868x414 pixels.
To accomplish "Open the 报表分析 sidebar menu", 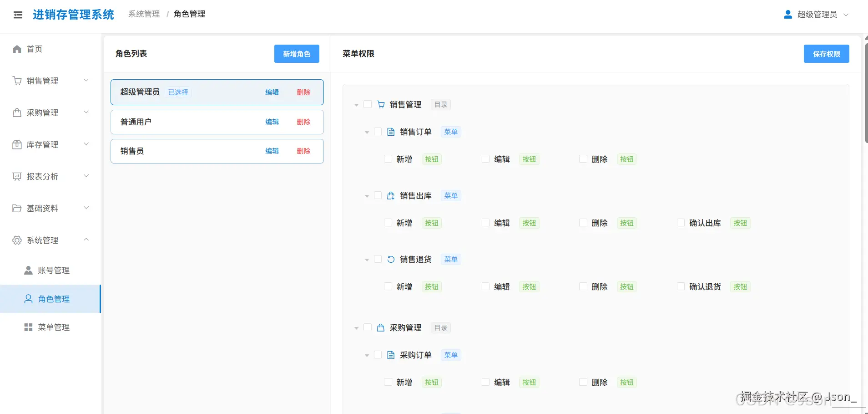I will pos(50,176).
